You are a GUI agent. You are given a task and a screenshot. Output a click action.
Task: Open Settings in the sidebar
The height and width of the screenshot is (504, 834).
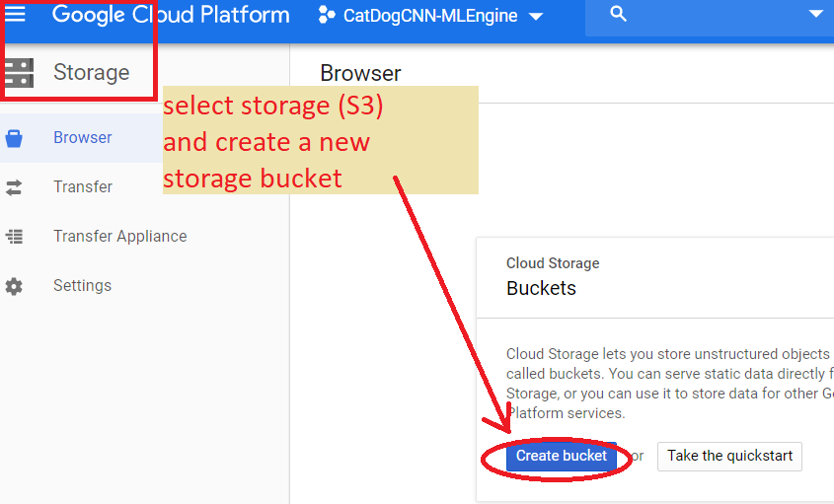[x=82, y=286]
